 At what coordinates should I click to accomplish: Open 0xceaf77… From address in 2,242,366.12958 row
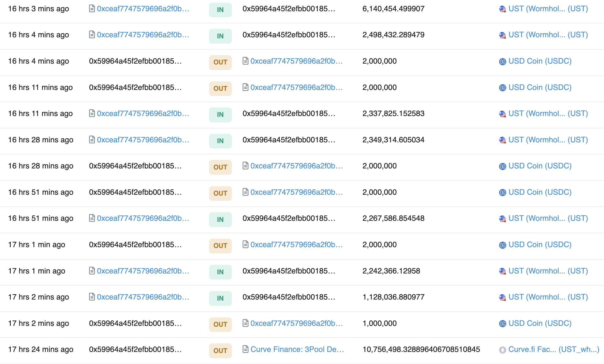coord(143,271)
